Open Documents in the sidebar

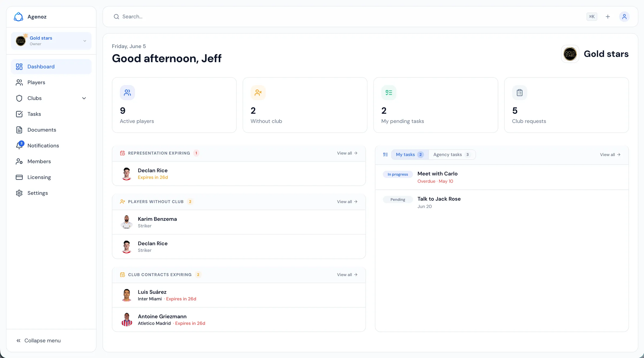pyautogui.click(x=51, y=130)
